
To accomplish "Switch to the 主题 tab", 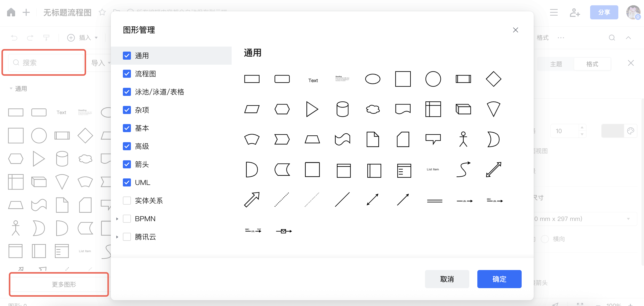I will click(556, 64).
